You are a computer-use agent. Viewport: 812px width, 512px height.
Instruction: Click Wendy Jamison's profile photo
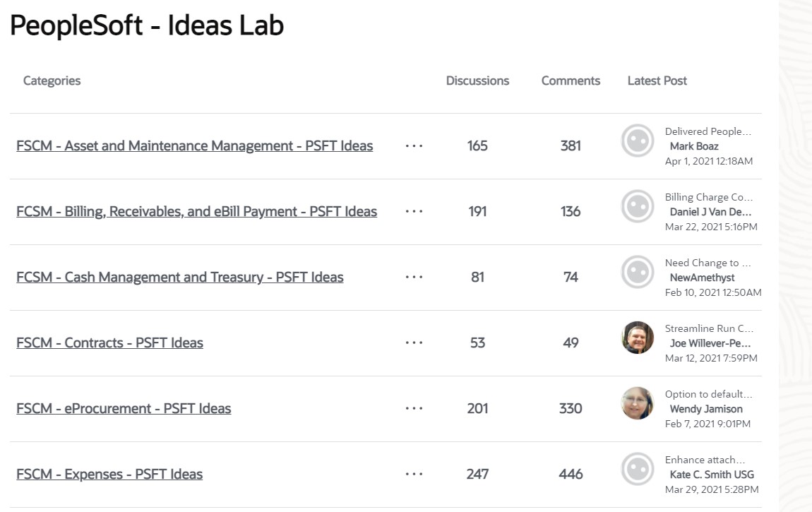click(638, 403)
